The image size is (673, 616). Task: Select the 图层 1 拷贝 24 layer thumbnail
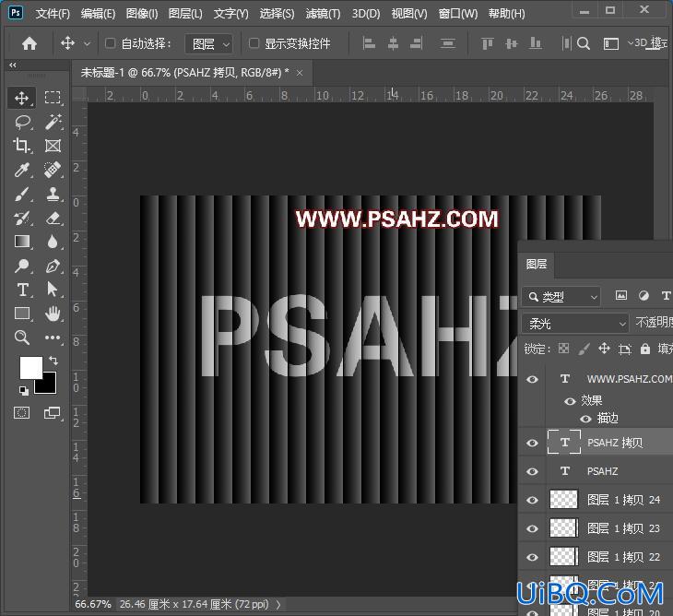pos(564,500)
